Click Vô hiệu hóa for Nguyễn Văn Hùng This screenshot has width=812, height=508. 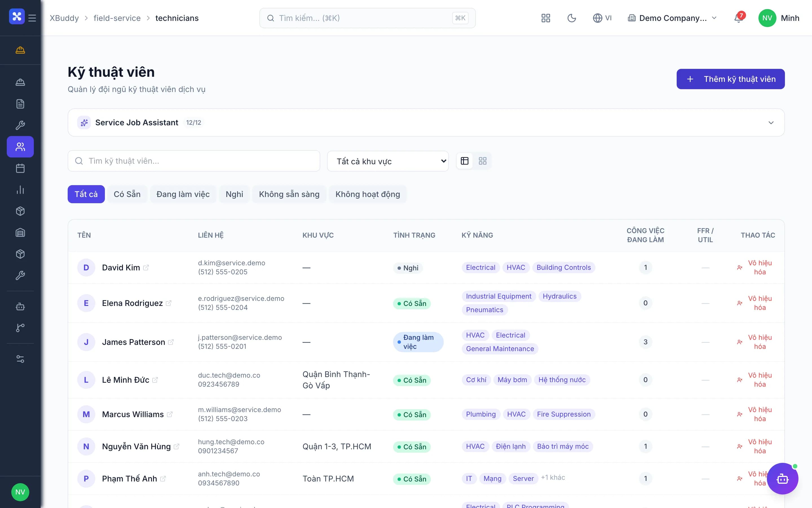click(755, 446)
